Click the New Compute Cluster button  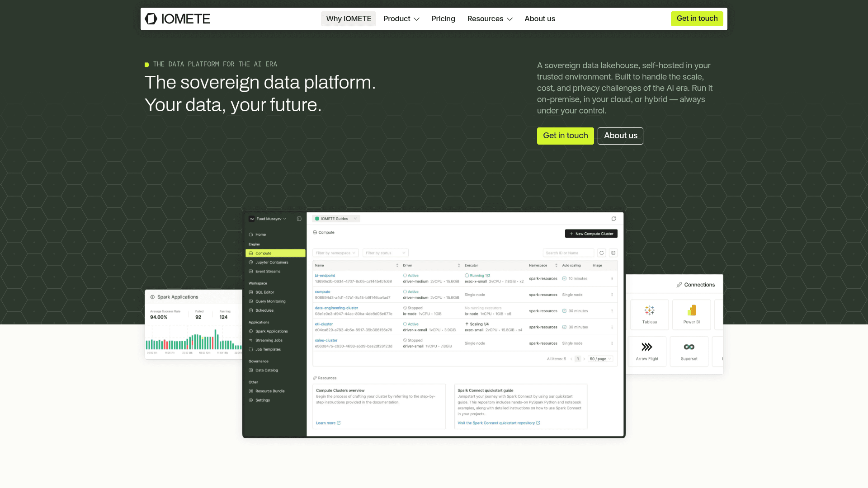591,234
